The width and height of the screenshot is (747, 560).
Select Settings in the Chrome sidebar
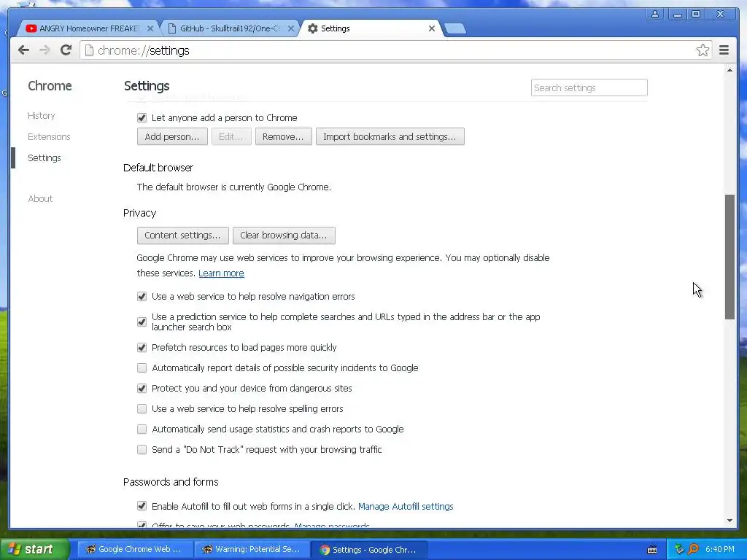(x=44, y=157)
